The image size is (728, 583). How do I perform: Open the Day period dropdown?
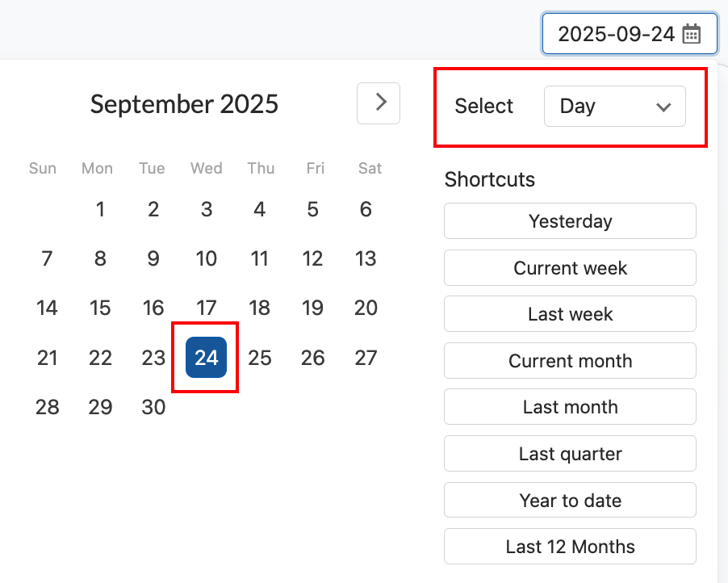[x=614, y=107]
